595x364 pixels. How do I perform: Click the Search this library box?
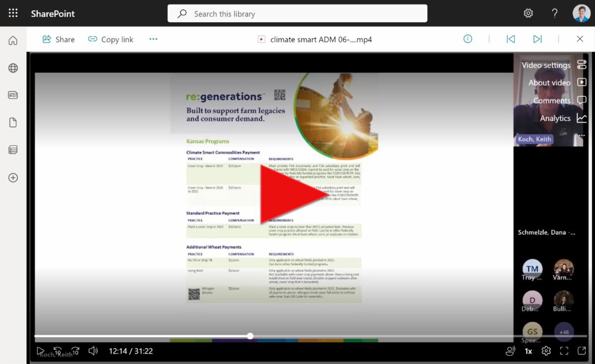click(x=297, y=14)
